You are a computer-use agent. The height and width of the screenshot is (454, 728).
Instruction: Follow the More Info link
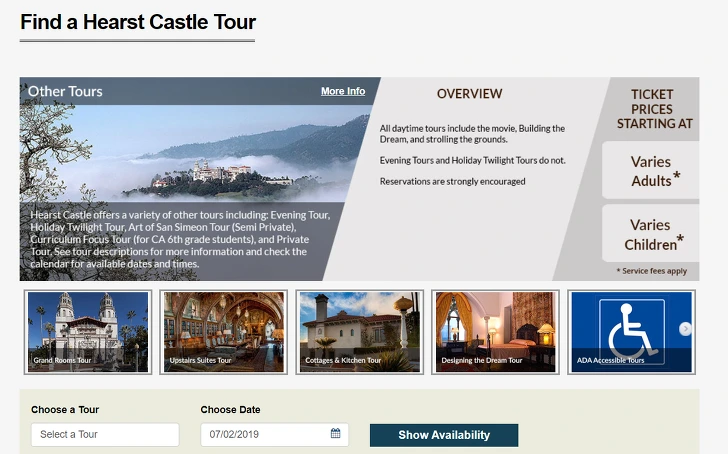pos(343,91)
